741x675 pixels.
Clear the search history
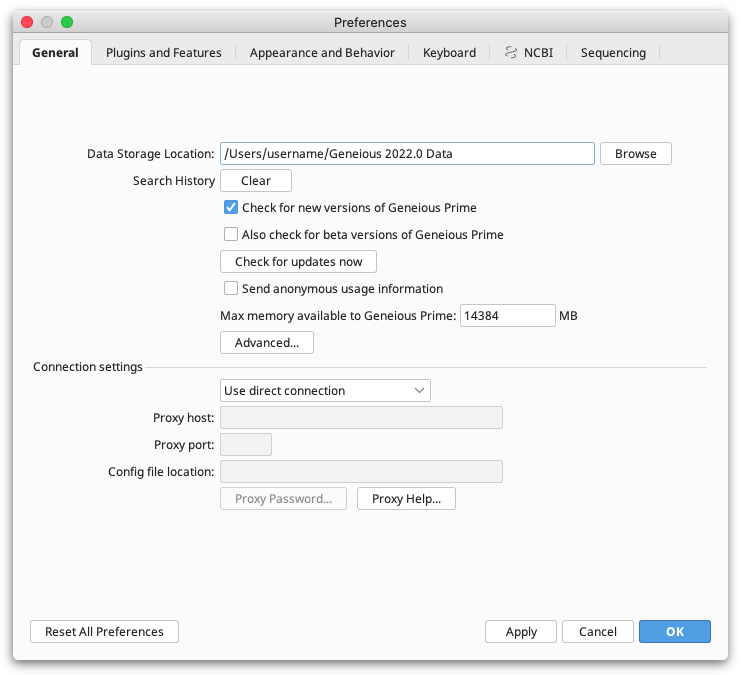coord(256,181)
